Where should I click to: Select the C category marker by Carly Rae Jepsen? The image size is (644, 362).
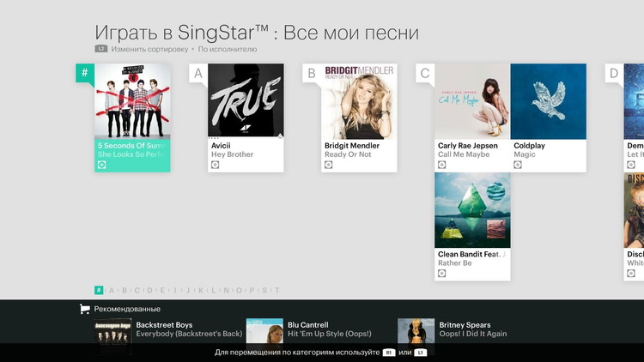point(424,73)
